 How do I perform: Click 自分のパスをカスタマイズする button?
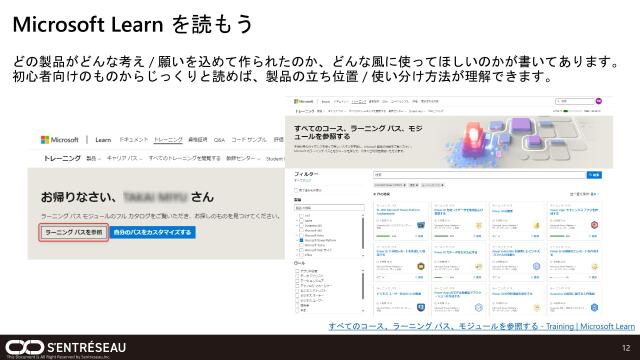click(153, 232)
